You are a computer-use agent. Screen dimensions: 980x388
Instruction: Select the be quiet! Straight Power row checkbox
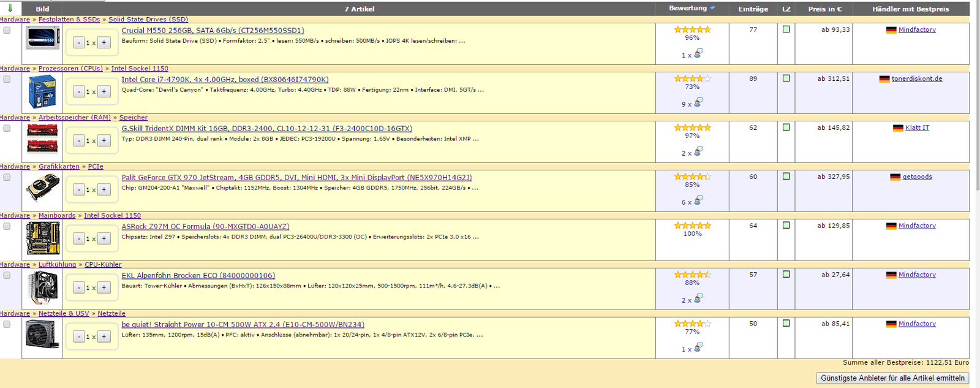pos(7,324)
